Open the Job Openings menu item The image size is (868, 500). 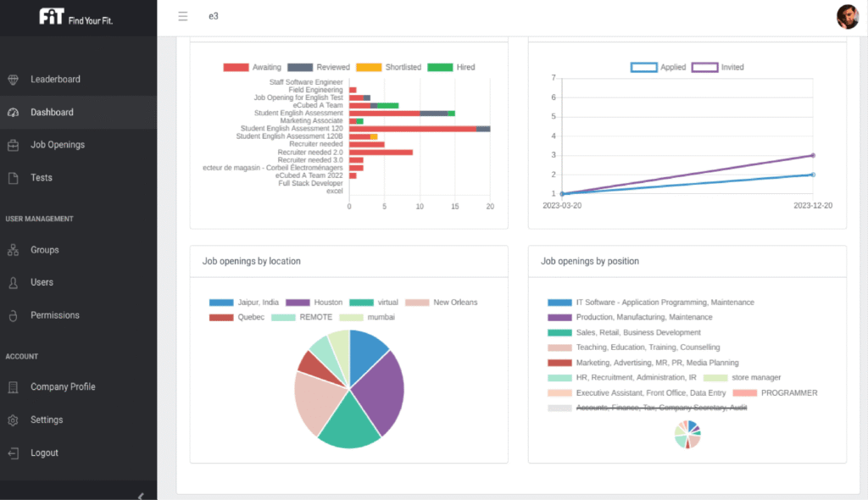click(x=58, y=145)
